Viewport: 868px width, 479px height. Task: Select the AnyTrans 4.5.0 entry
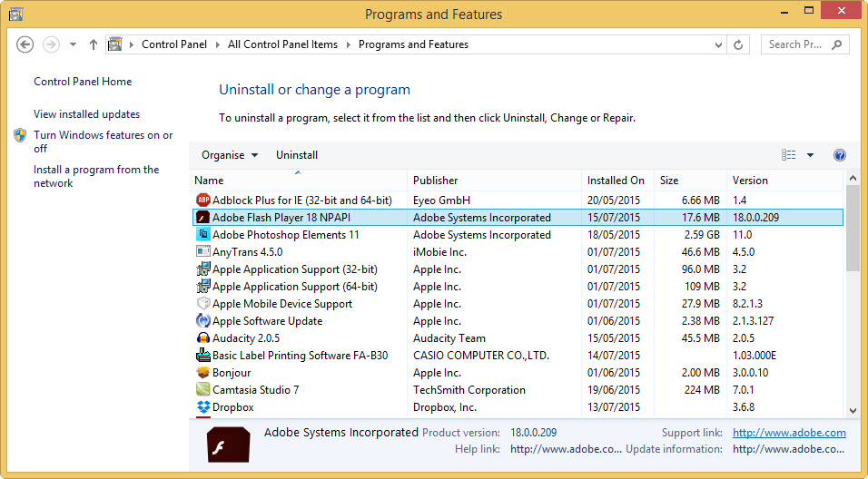click(248, 251)
